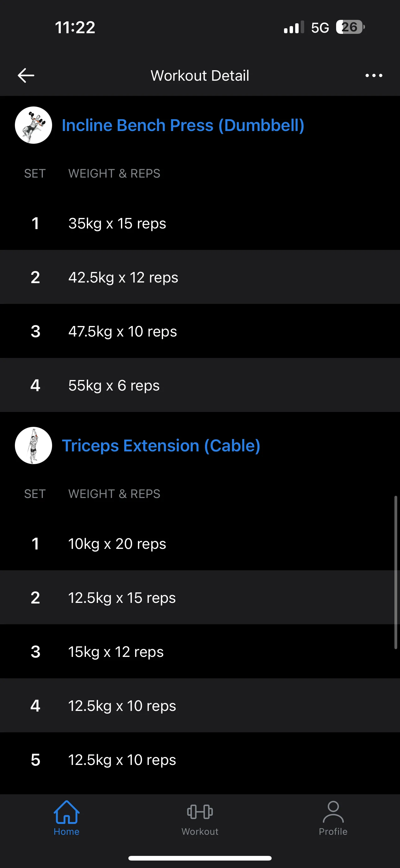Select the 55kg x 6 reps set

[x=114, y=385]
